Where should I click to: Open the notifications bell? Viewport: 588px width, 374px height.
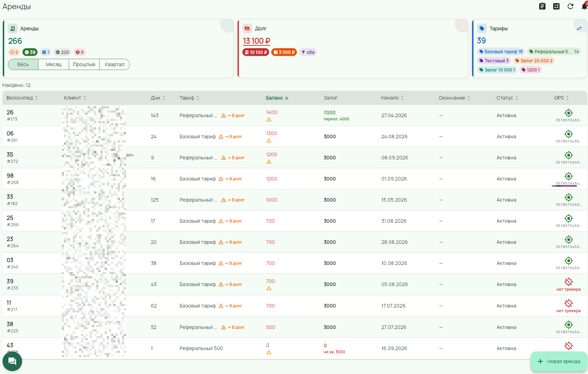point(584,6)
